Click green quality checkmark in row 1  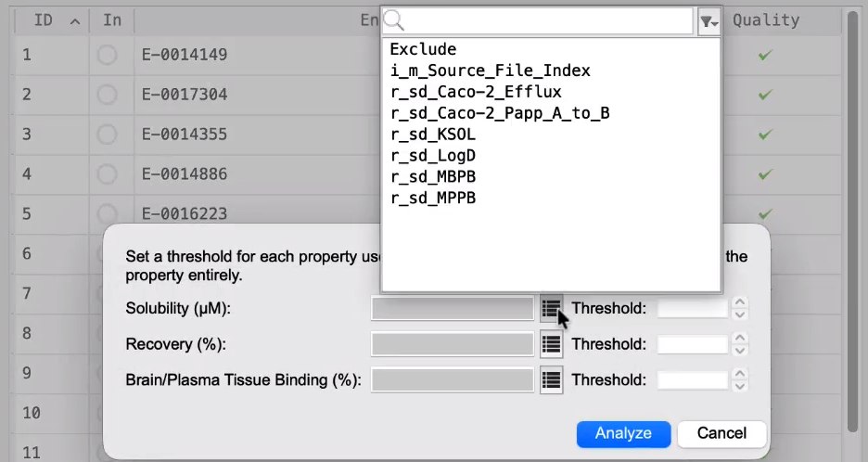[x=765, y=55]
